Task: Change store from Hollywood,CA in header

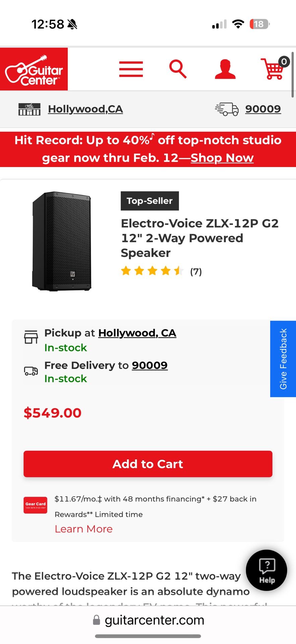Action: coord(85,109)
